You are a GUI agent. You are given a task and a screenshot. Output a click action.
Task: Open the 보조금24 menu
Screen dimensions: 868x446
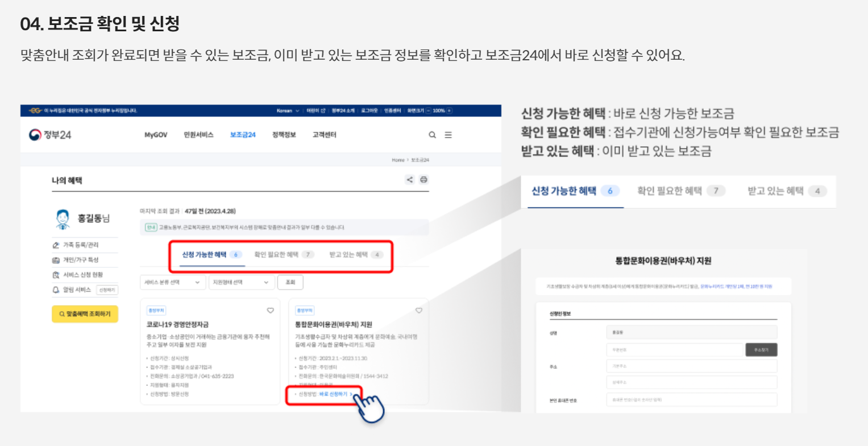pyautogui.click(x=243, y=135)
